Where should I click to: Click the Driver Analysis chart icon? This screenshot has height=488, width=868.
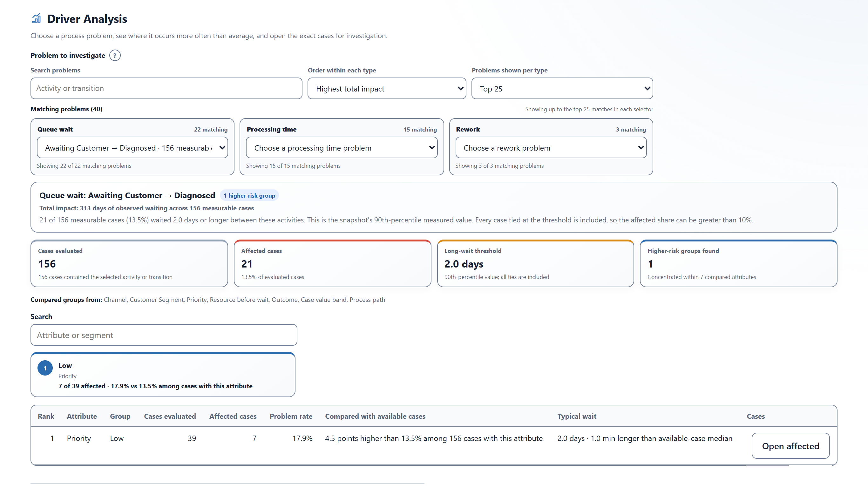click(x=37, y=18)
